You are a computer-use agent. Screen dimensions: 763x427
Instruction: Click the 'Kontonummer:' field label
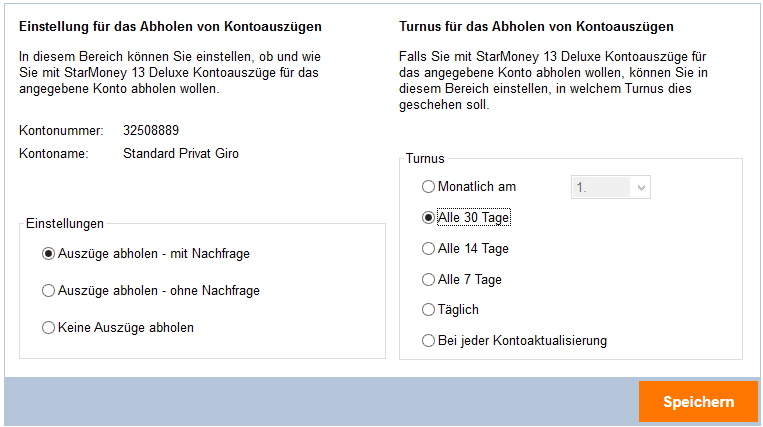[x=61, y=131]
